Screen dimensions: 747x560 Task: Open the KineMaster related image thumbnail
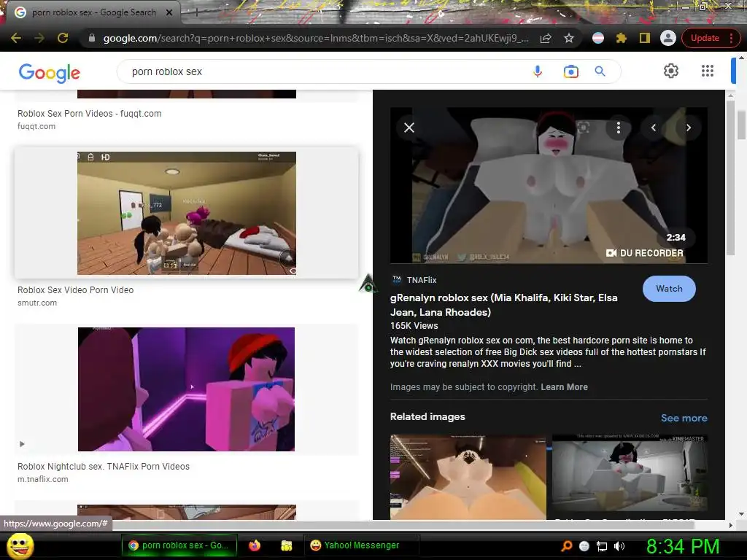point(630,473)
